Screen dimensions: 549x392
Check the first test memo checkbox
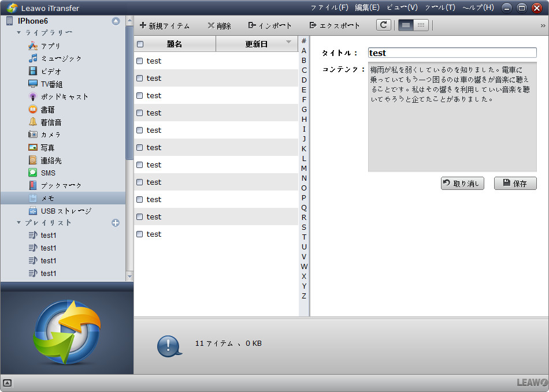pyautogui.click(x=139, y=61)
